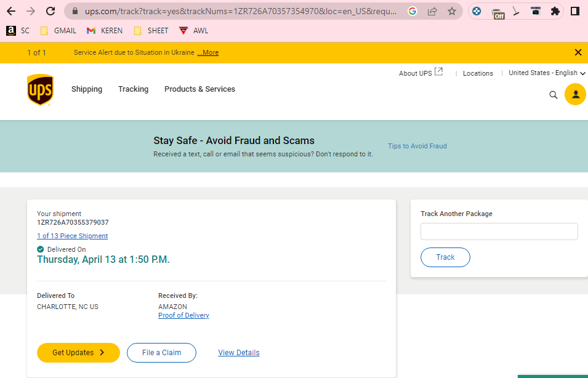This screenshot has width=588, height=378.
Task: Open the Proof of Delivery link
Action: [183, 315]
